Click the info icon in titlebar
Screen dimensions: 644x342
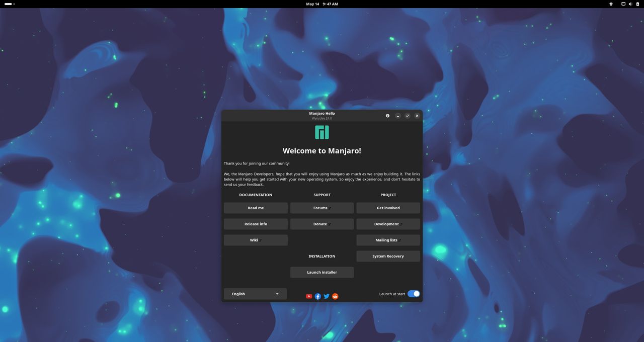click(387, 116)
